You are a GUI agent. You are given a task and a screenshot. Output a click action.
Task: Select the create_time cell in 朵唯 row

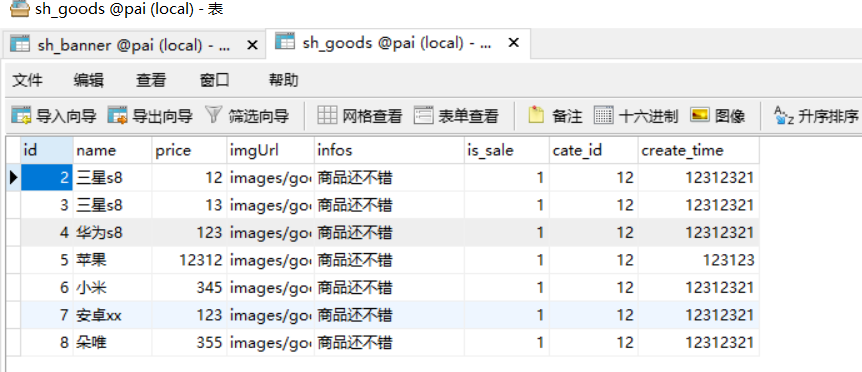(699, 342)
